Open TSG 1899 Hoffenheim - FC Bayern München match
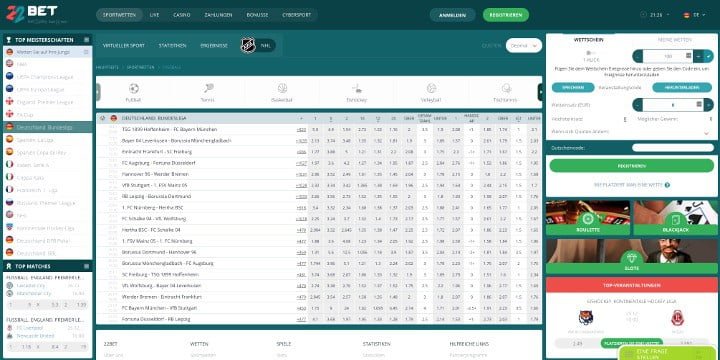 point(169,129)
